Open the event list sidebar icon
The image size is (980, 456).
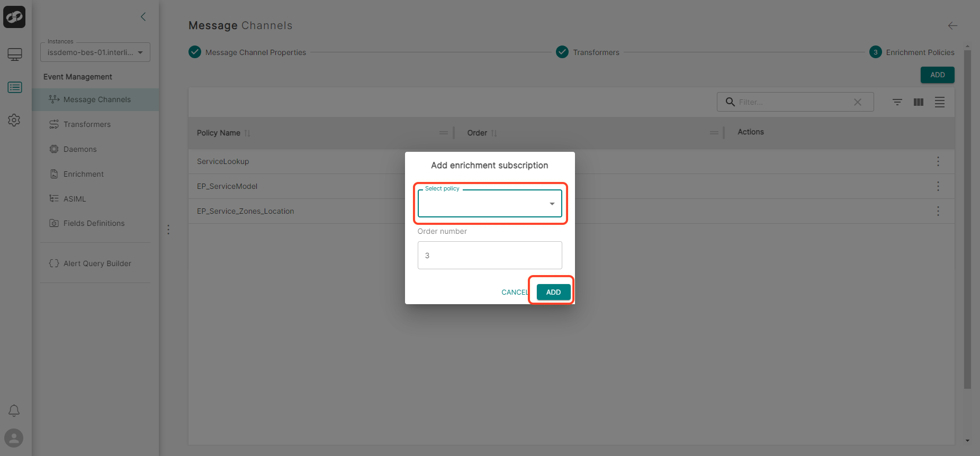pos(15,87)
